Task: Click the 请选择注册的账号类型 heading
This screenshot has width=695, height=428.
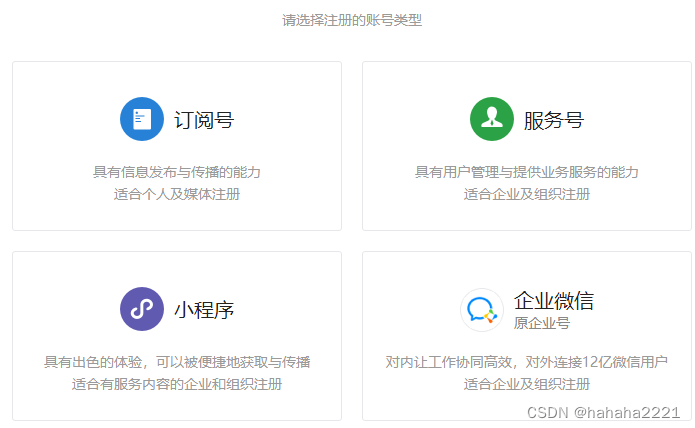Action: tap(352, 20)
